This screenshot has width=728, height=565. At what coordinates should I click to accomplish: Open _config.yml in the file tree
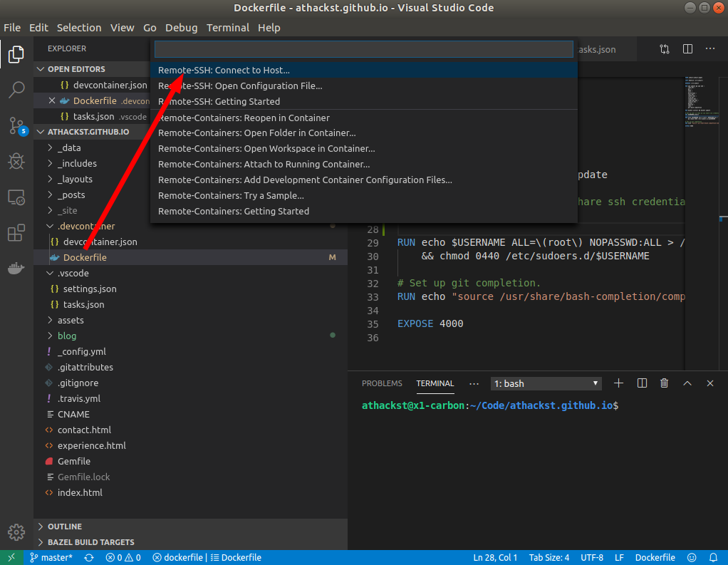[x=81, y=351]
